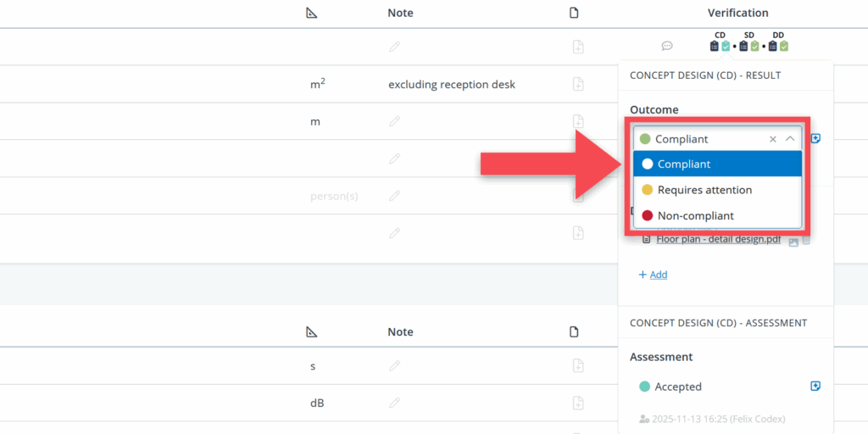Open the DD stage green check icon
Image resolution: width=868 pixels, height=434 pixels.
784,47
